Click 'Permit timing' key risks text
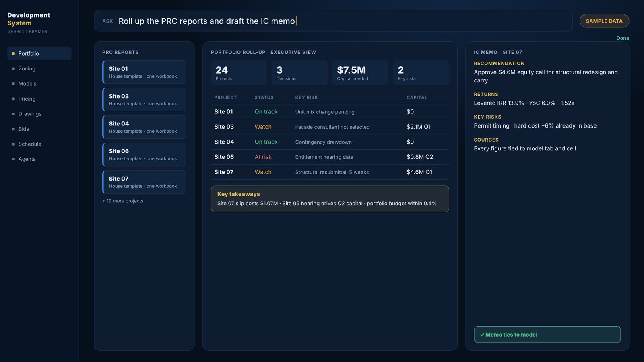Image resolution: width=644 pixels, height=362 pixels. point(535,126)
